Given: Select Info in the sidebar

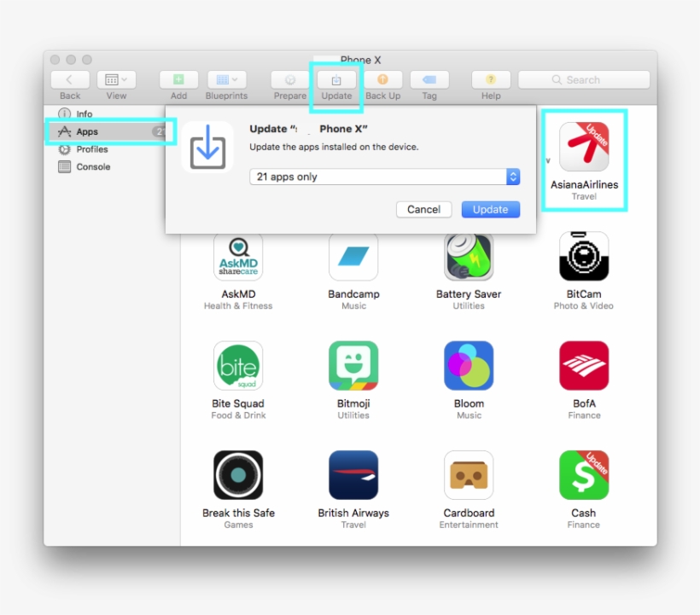Looking at the screenshot, I should (85, 113).
